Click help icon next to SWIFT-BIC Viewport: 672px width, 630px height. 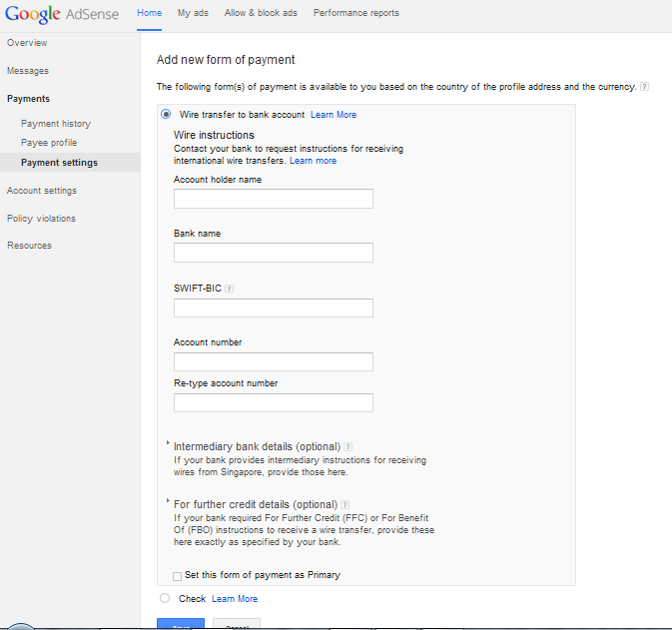(230, 289)
